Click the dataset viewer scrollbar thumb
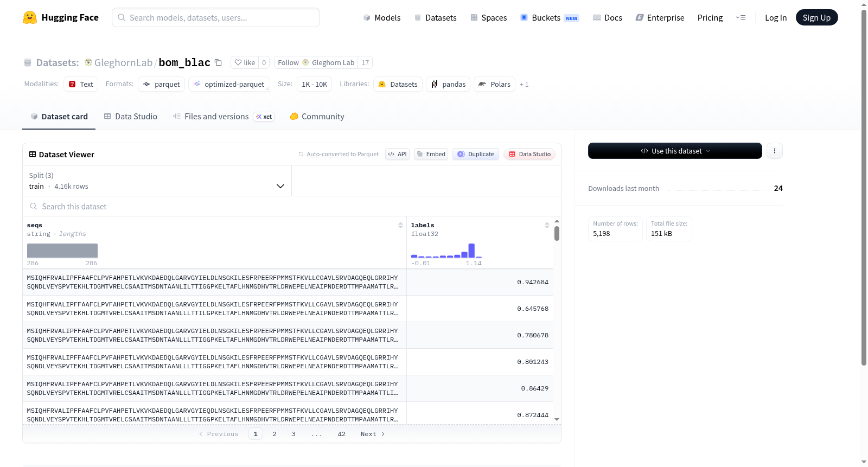 click(557, 234)
